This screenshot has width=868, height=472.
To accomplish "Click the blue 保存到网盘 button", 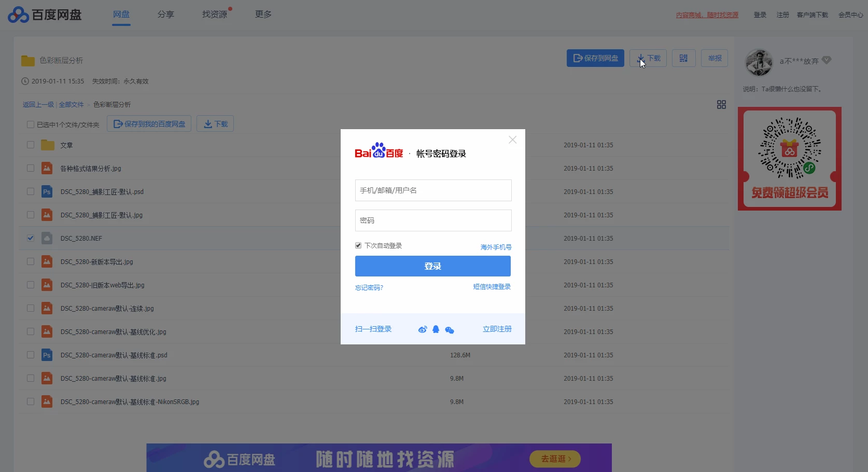I will 595,58.
